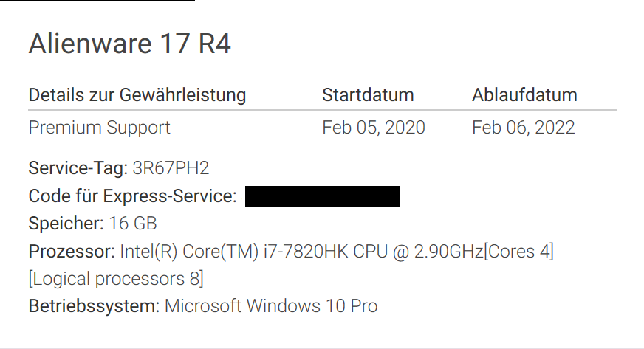Select the Microsoft Windows 10 Pro text
This screenshot has width=644, height=349.
pos(271,305)
